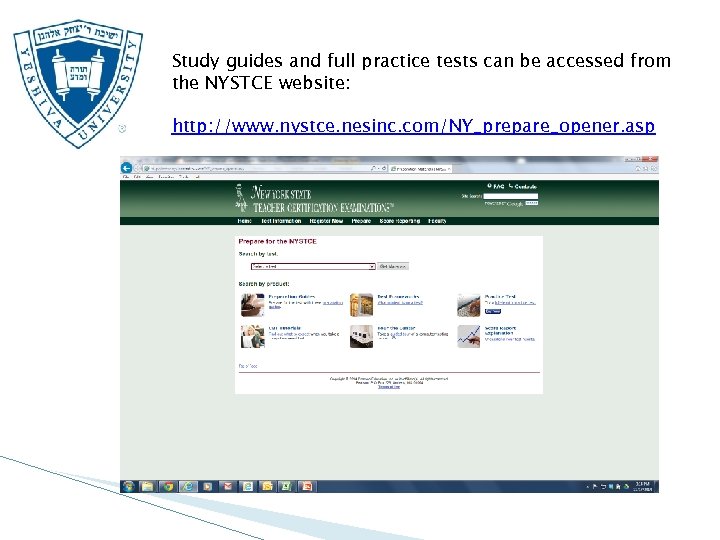Open the Faculty menu item
Image resolution: width=720 pixels, height=540 pixels.
(x=437, y=221)
